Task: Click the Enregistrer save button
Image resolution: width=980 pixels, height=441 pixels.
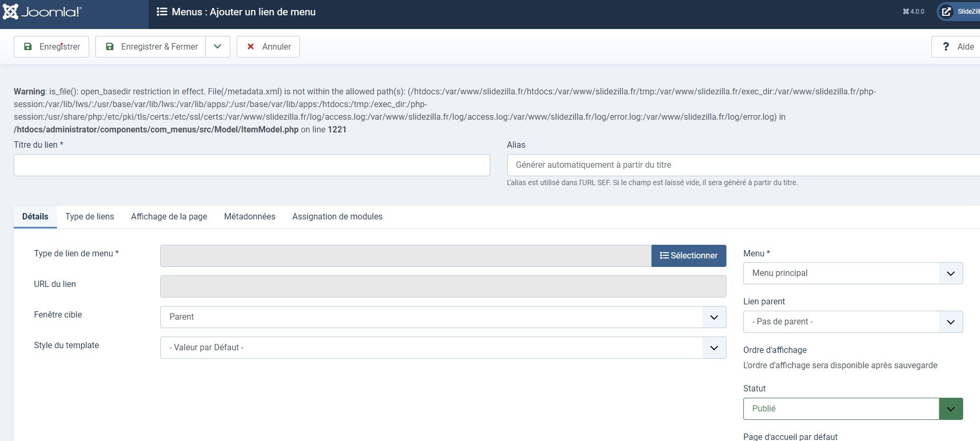Action: click(51, 46)
